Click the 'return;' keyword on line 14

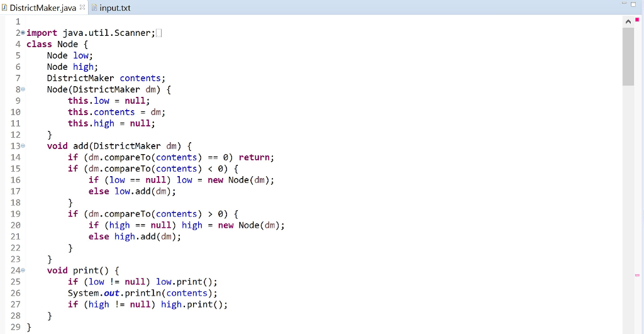point(257,157)
